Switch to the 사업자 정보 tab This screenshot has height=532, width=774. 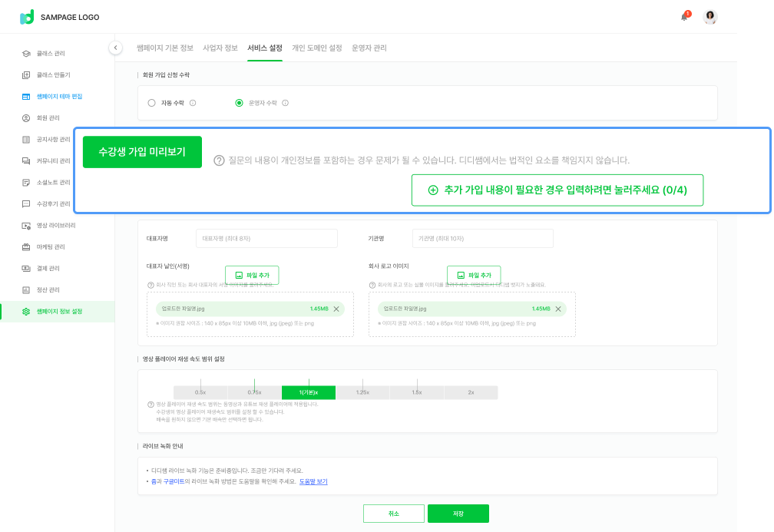(220, 48)
